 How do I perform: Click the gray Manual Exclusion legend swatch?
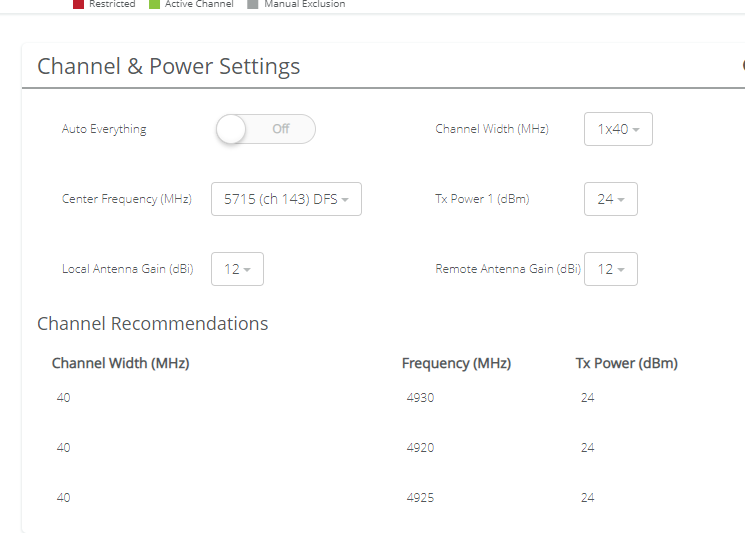[x=253, y=4]
